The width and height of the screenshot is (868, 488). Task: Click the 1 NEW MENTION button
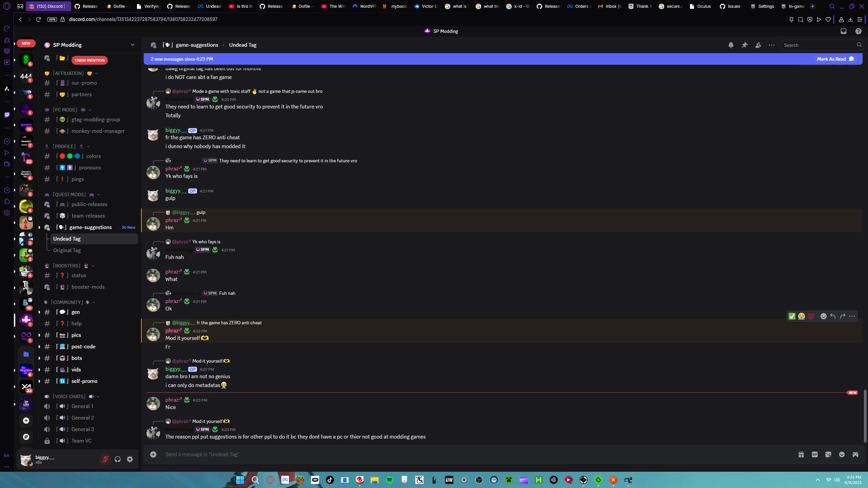[90, 60]
